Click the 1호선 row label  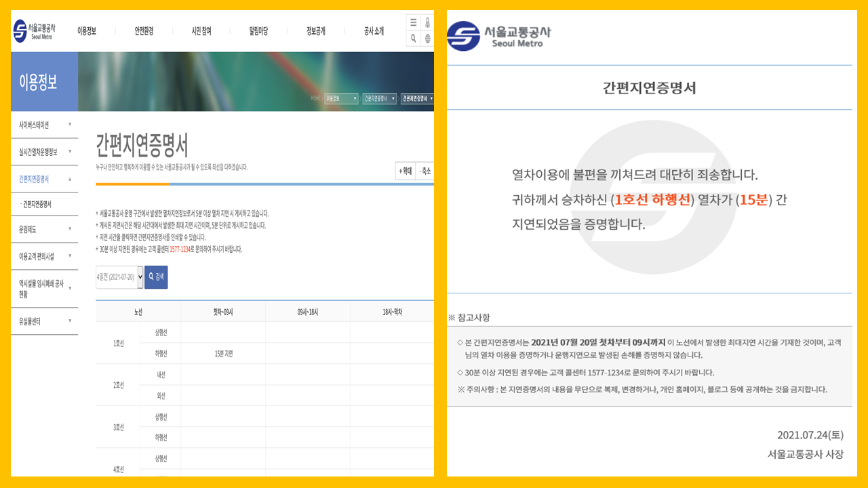point(118,343)
